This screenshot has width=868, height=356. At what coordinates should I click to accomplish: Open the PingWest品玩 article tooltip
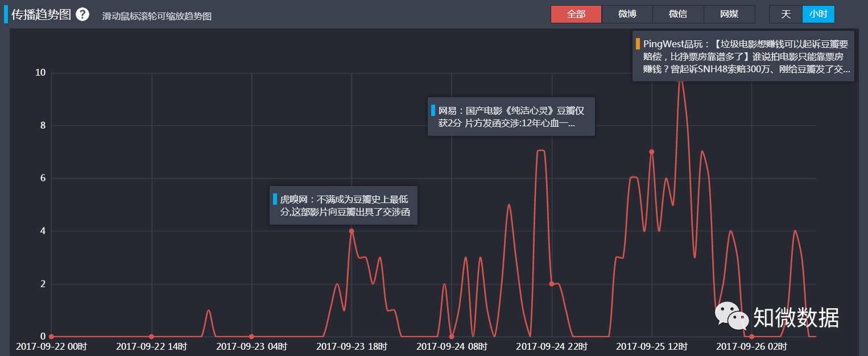coord(743,56)
